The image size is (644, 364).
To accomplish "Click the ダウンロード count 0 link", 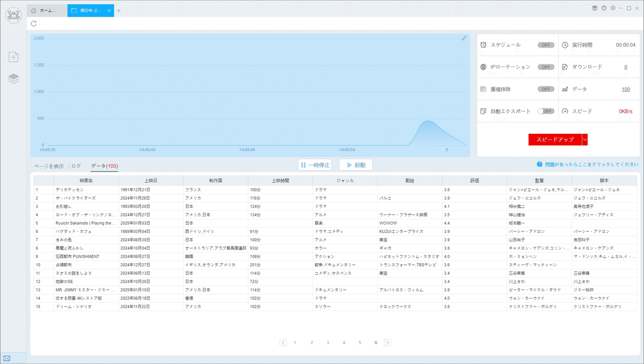I will tap(626, 67).
